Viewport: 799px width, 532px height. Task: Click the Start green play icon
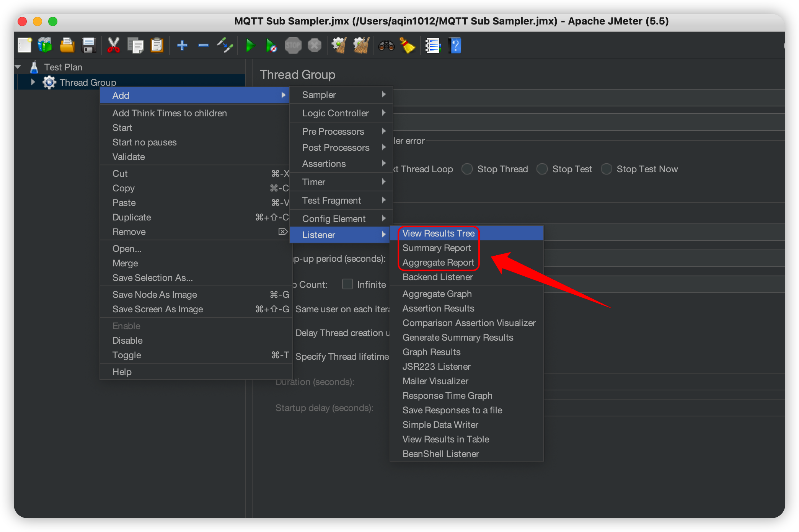tap(250, 46)
